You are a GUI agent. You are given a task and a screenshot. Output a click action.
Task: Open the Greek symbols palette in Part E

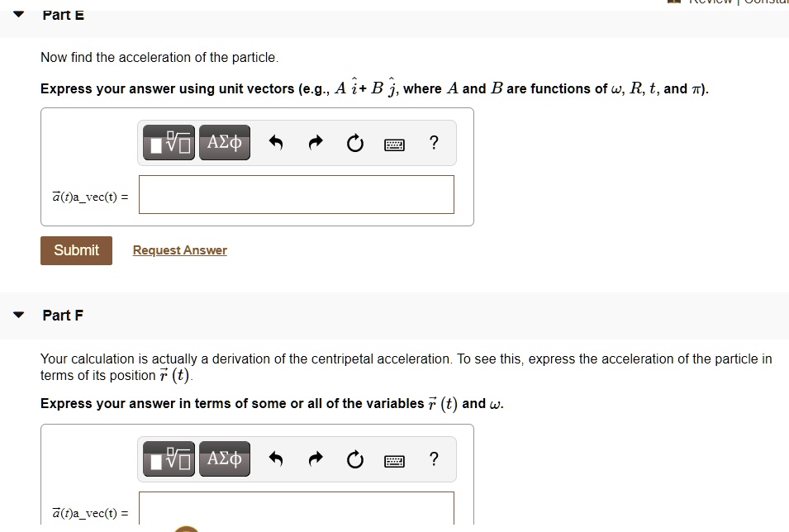coord(224,142)
